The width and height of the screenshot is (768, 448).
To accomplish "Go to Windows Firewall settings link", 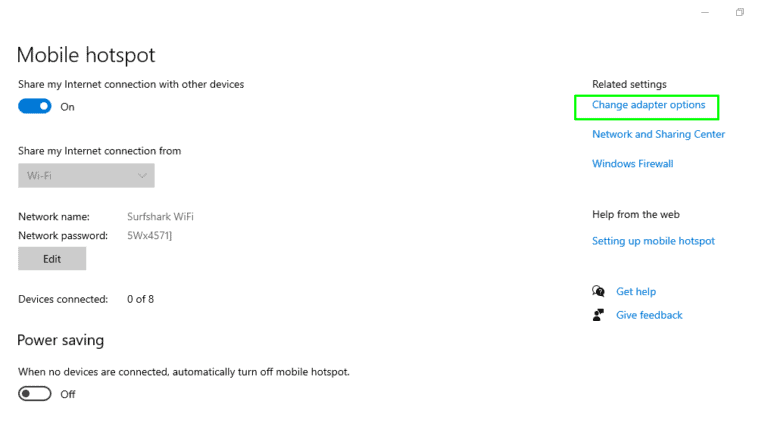I will 632,164.
